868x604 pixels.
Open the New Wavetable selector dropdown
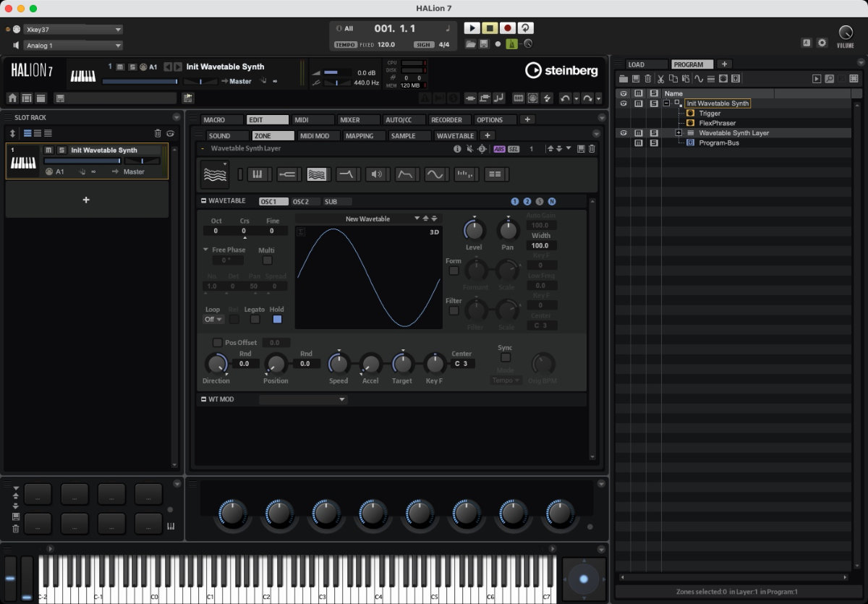coord(417,218)
